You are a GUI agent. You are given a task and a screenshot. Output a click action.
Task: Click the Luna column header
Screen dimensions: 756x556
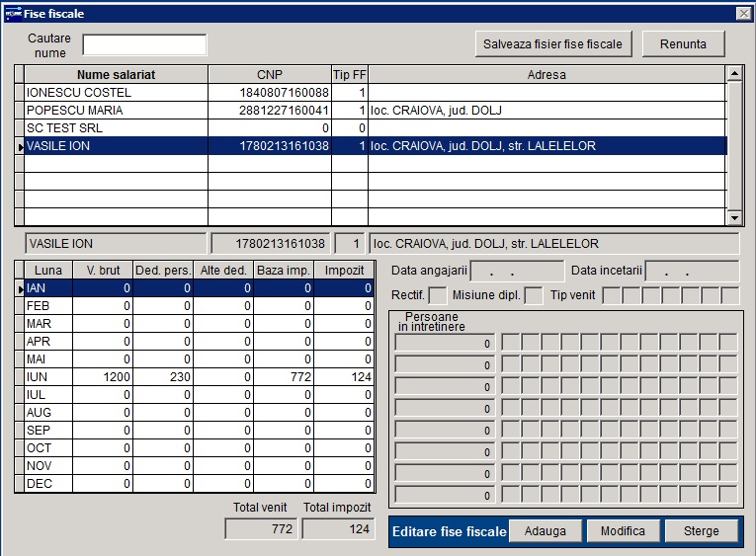[x=48, y=271]
